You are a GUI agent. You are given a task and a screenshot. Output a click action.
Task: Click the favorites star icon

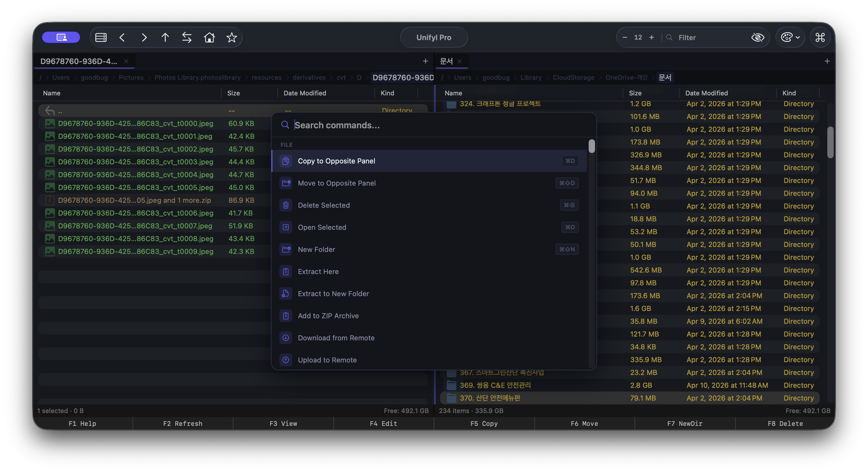coord(231,38)
